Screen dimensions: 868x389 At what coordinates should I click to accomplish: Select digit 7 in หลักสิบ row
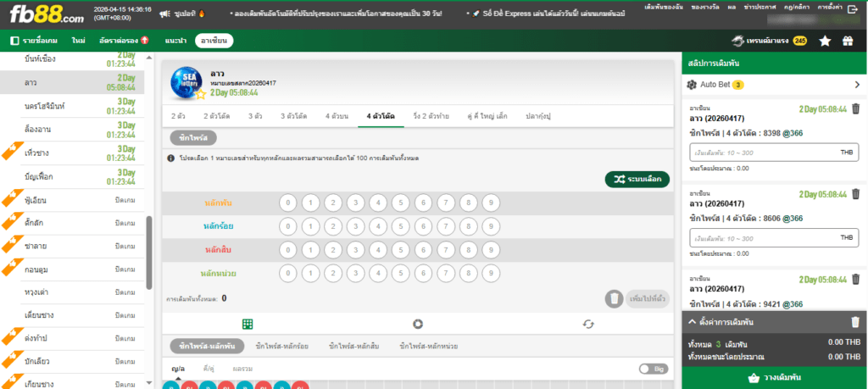(446, 250)
